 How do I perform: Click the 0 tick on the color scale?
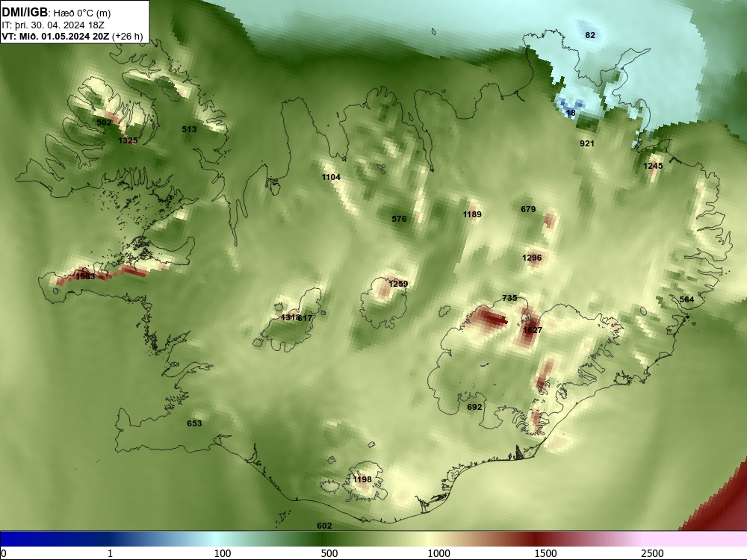tap(4, 553)
